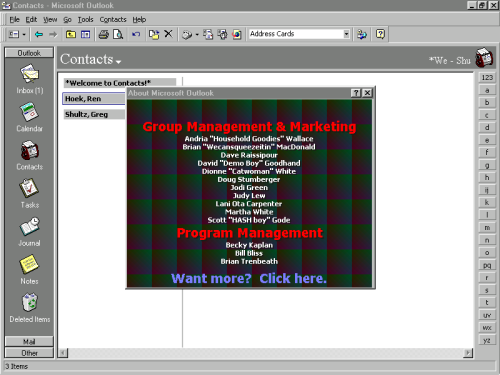500x375 pixels.
Task: Close the About Microsoft Outlook dialog
Action: point(367,93)
